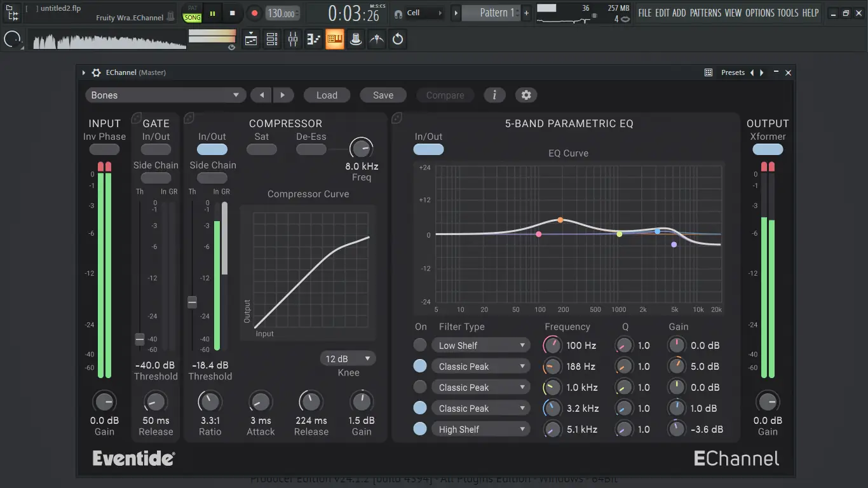Click the record button
Image resolution: width=868 pixels, height=488 pixels.
[254, 13]
